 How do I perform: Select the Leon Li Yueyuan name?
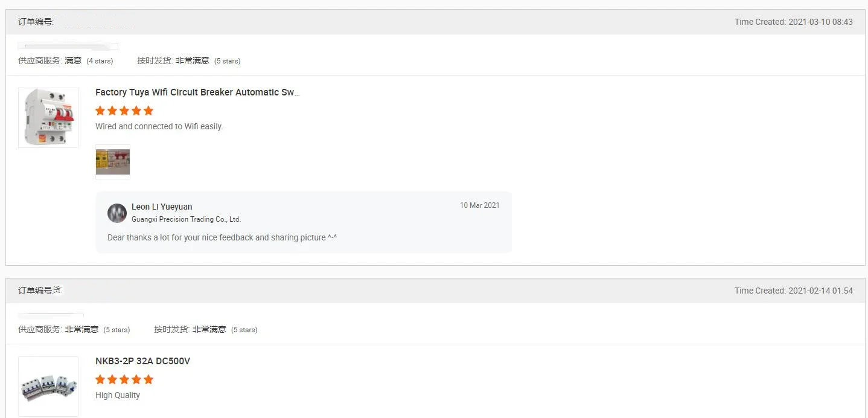tap(162, 207)
